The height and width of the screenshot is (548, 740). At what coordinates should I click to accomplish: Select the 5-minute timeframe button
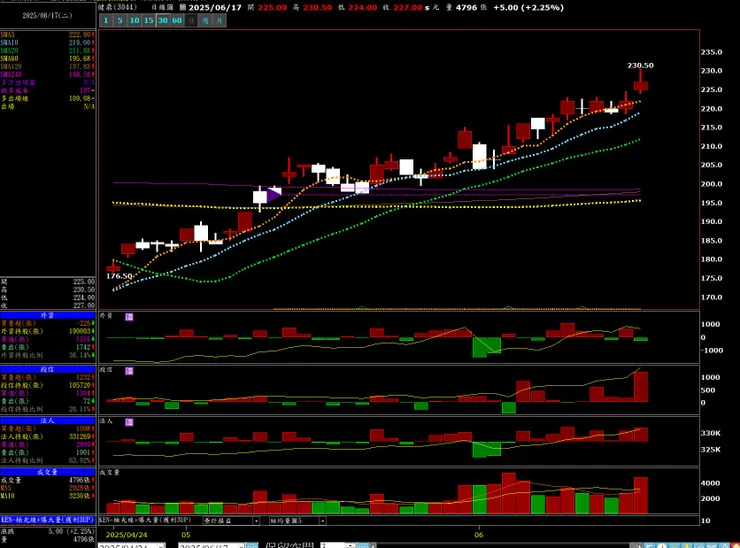click(x=120, y=20)
